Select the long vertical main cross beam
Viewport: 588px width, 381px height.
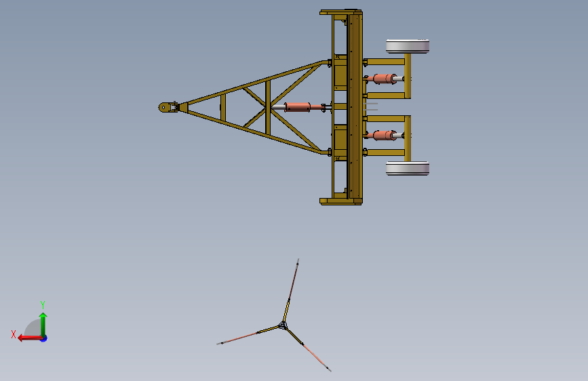[x=355, y=107]
